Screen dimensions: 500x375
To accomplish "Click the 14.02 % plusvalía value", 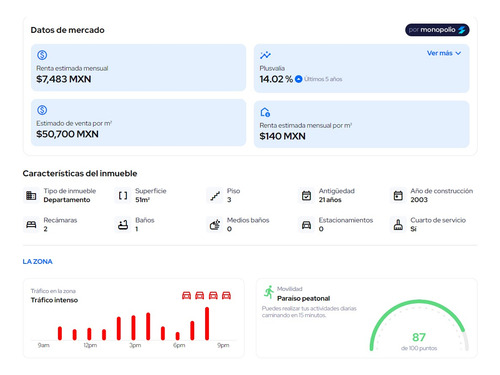I will point(276,79).
